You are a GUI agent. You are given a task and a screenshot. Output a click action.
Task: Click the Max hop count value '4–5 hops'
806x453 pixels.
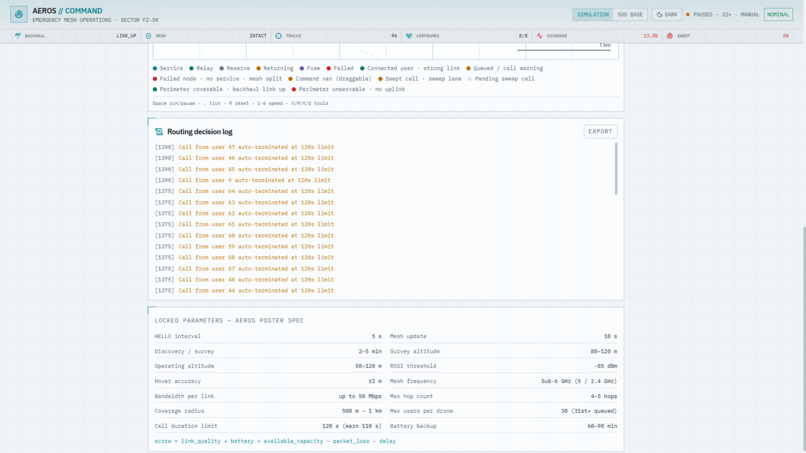[604, 396]
